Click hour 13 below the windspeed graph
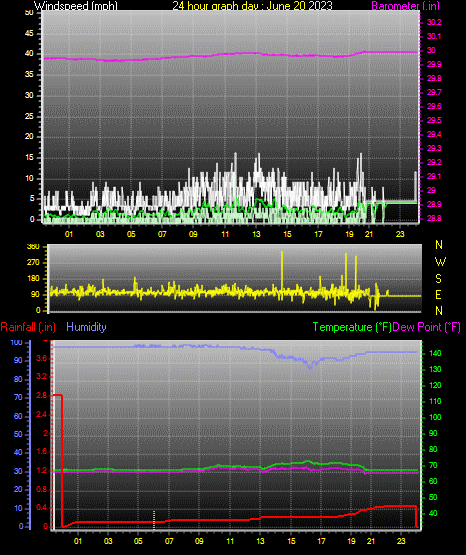Image resolution: width=466 pixels, height=555 pixels. point(256,234)
